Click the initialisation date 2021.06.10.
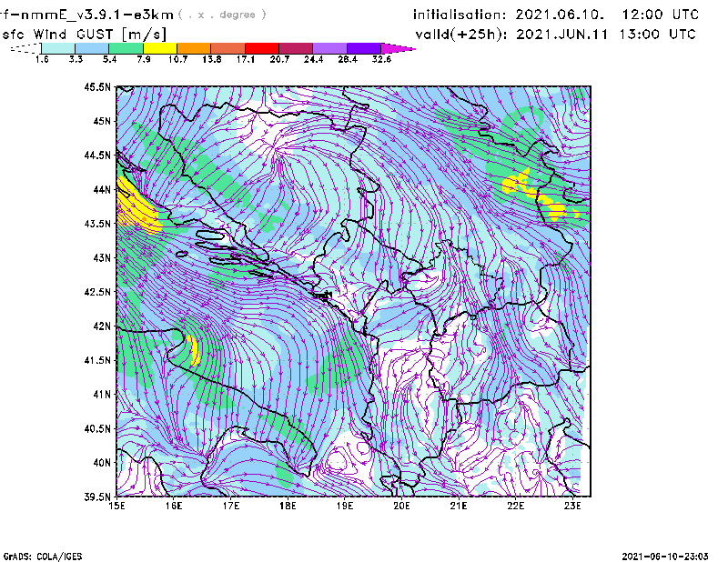Screen dimensions: 728x562 pyautogui.click(x=560, y=15)
